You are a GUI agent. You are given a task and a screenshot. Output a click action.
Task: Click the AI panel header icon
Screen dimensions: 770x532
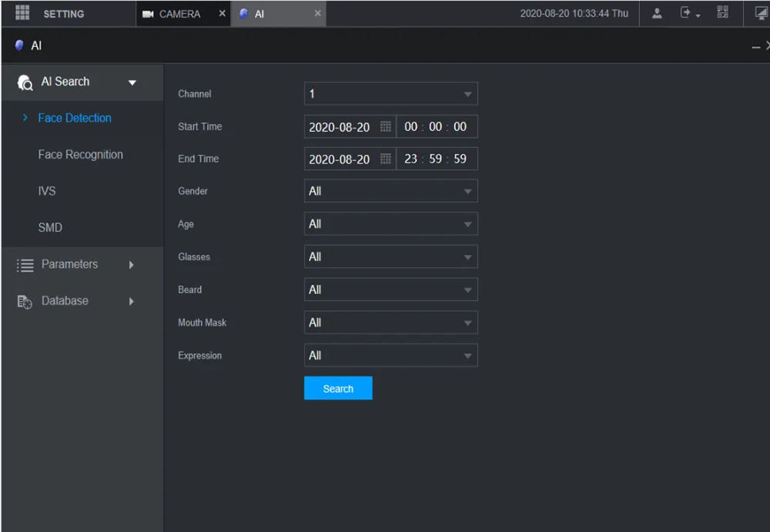coord(19,45)
